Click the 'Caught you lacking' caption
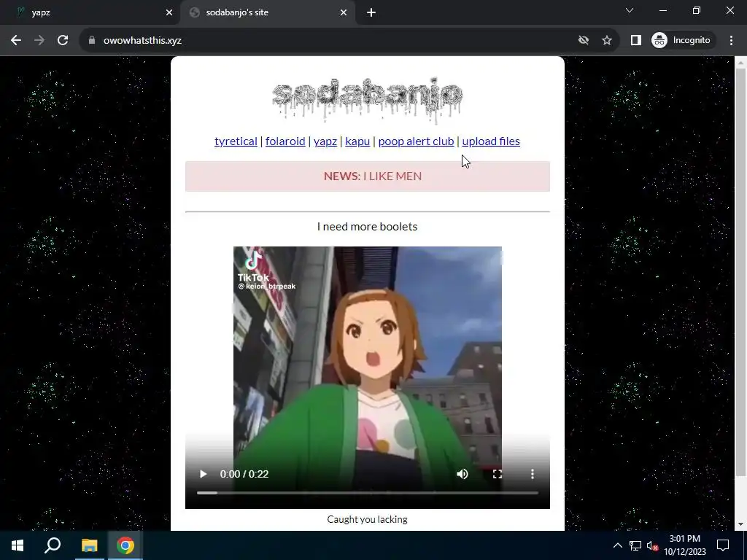Viewport: 747px width, 560px height. point(368,519)
